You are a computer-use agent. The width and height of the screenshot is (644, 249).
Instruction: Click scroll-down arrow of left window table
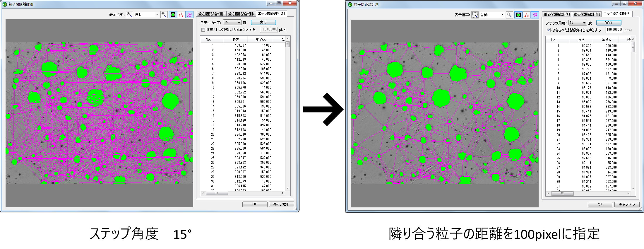(288, 188)
